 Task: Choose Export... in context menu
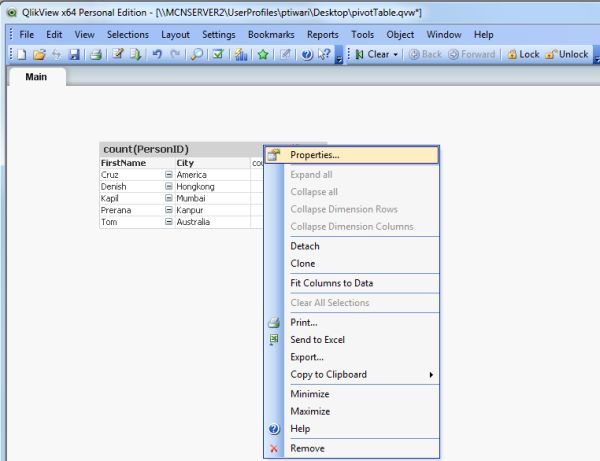click(x=352, y=357)
